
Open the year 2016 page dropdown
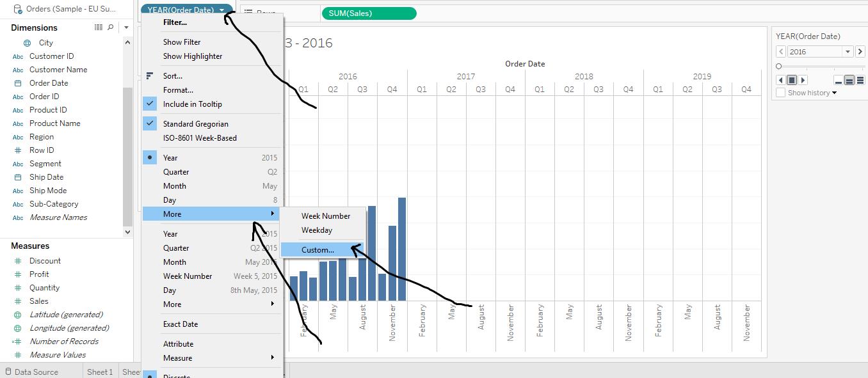[848, 52]
